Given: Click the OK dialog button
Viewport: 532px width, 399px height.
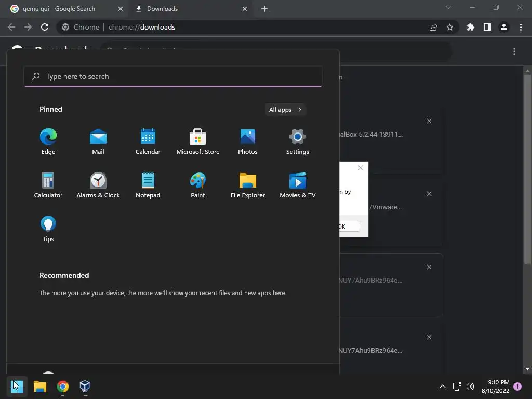Looking at the screenshot, I should [350, 227].
